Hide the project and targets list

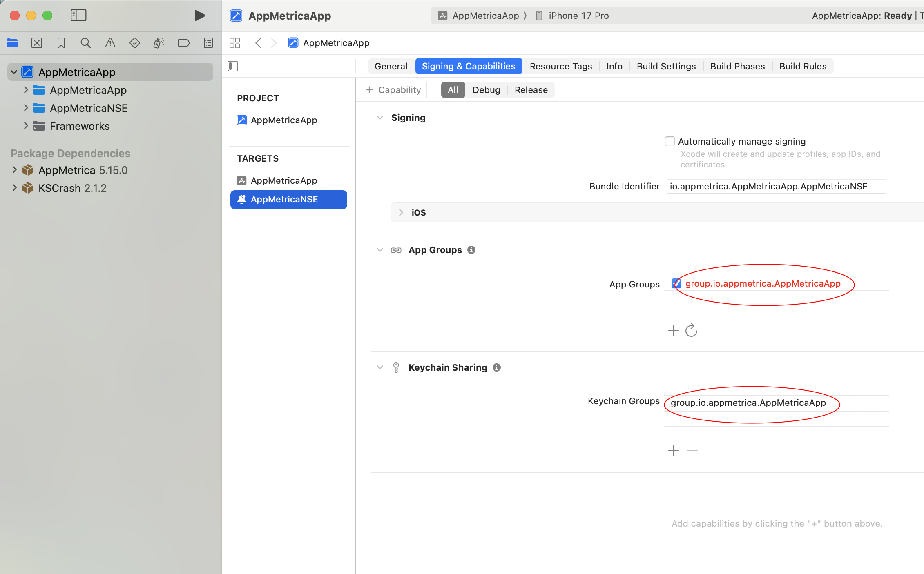pyautogui.click(x=233, y=66)
